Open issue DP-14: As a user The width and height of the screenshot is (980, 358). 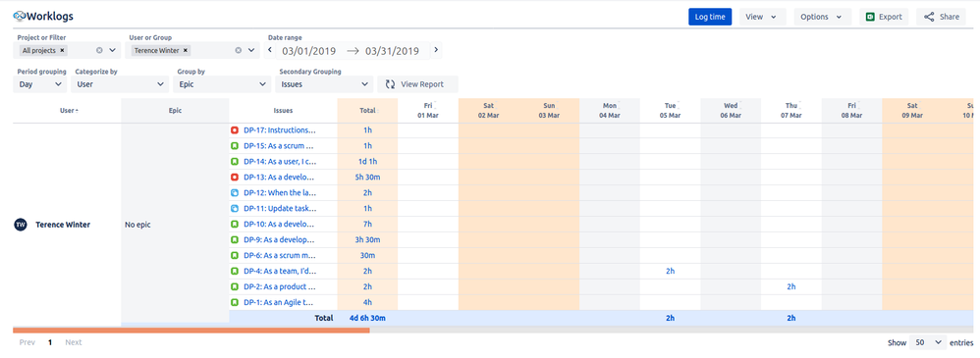(280, 162)
